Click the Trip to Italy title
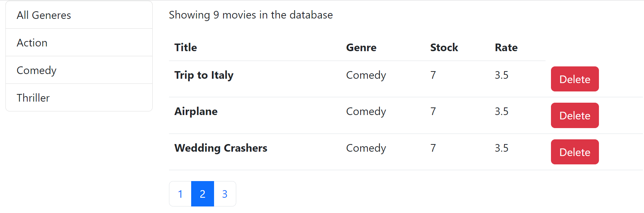This screenshot has width=644, height=213. (x=204, y=75)
